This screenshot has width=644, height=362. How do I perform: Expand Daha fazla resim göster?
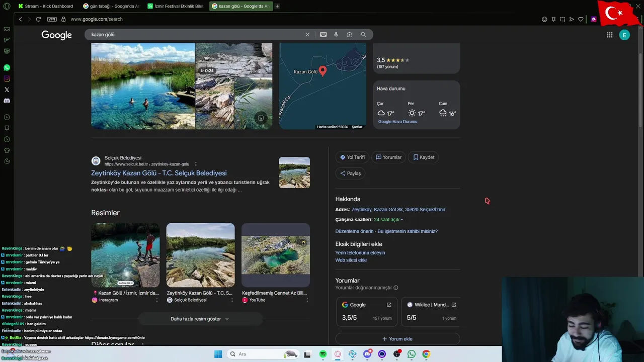click(200, 319)
